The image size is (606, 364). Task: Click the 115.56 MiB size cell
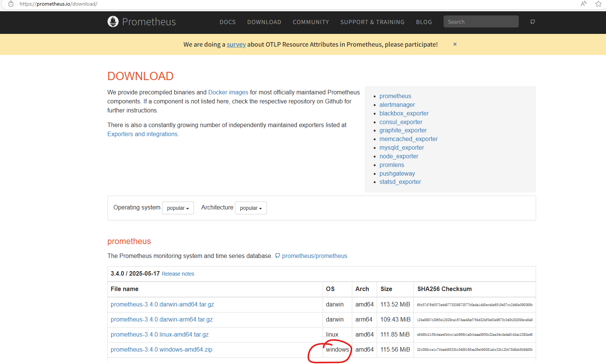(395, 350)
